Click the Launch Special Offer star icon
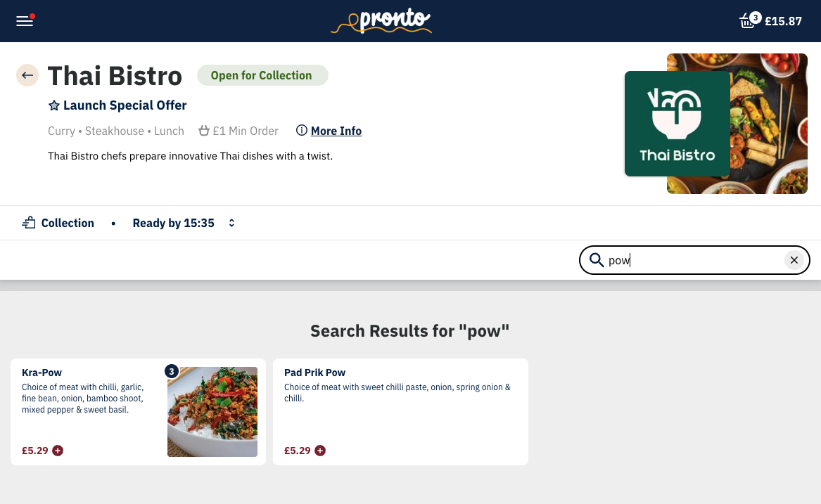The height and width of the screenshot is (504, 821). pos(54,105)
